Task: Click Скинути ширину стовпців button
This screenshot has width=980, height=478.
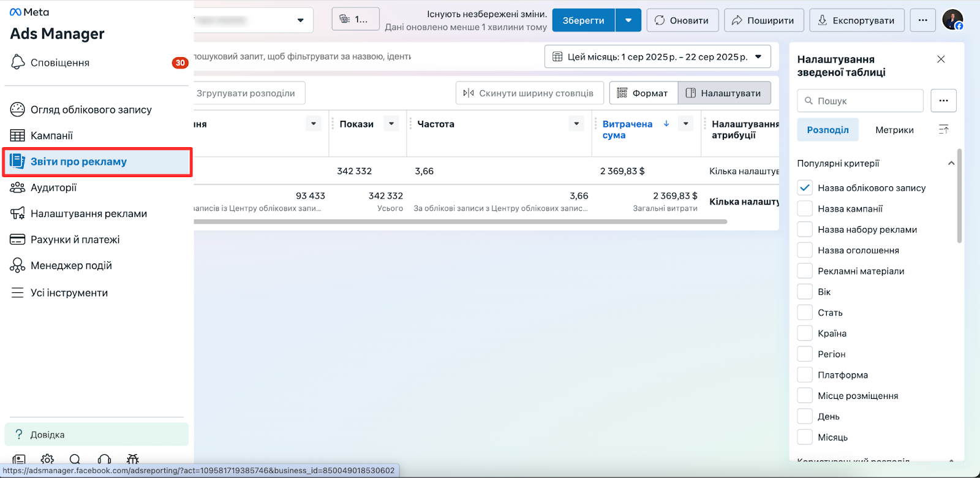Action: [529, 93]
